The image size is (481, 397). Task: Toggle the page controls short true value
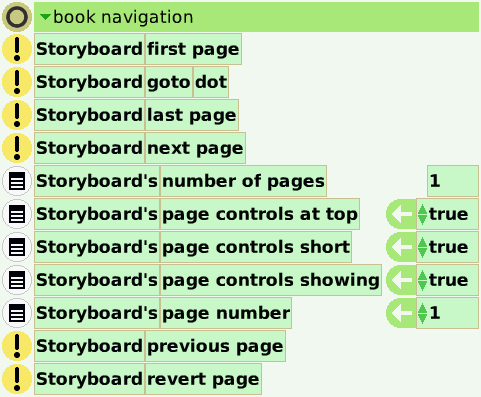click(449, 247)
